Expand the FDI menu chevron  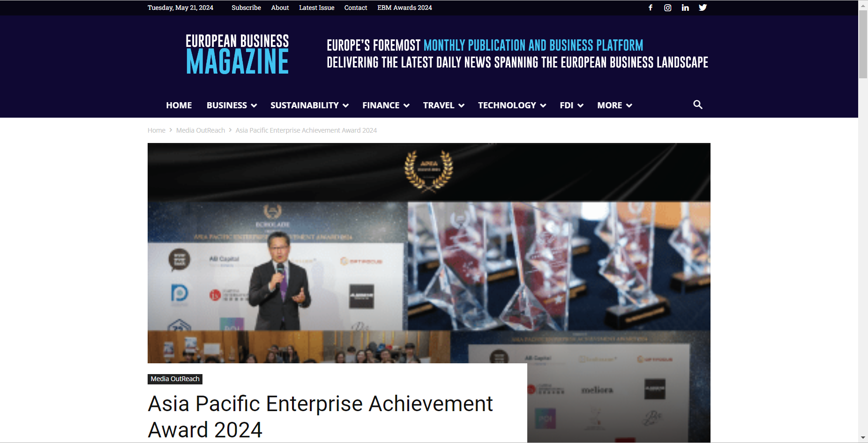pyautogui.click(x=581, y=105)
